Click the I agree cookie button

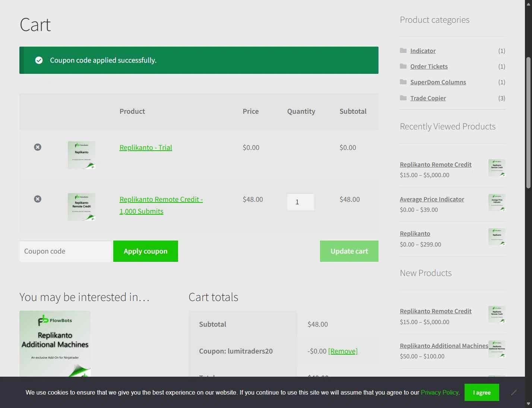pyautogui.click(x=482, y=392)
